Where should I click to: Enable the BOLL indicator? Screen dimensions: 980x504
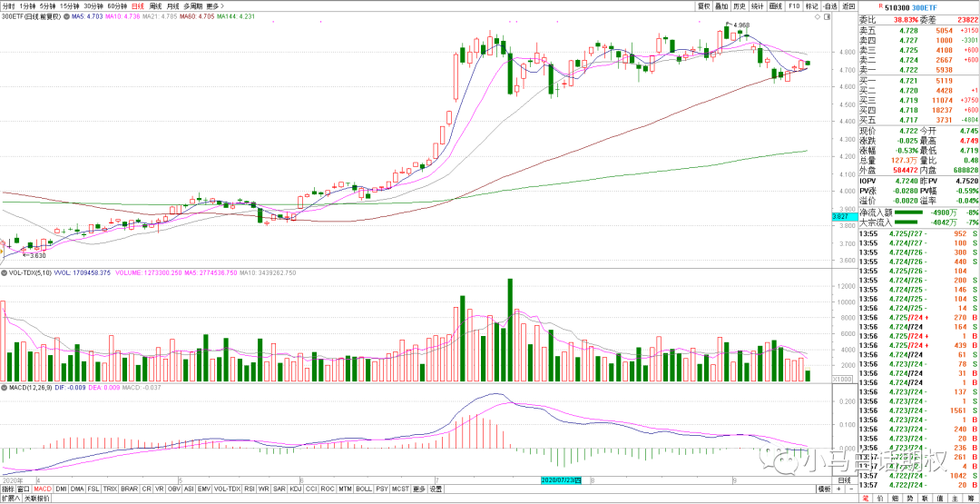pyautogui.click(x=363, y=489)
